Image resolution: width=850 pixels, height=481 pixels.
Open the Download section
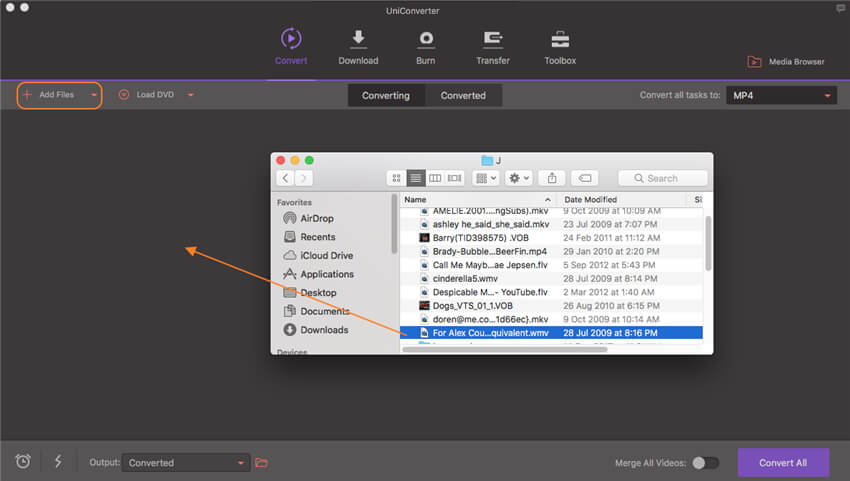click(x=358, y=47)
